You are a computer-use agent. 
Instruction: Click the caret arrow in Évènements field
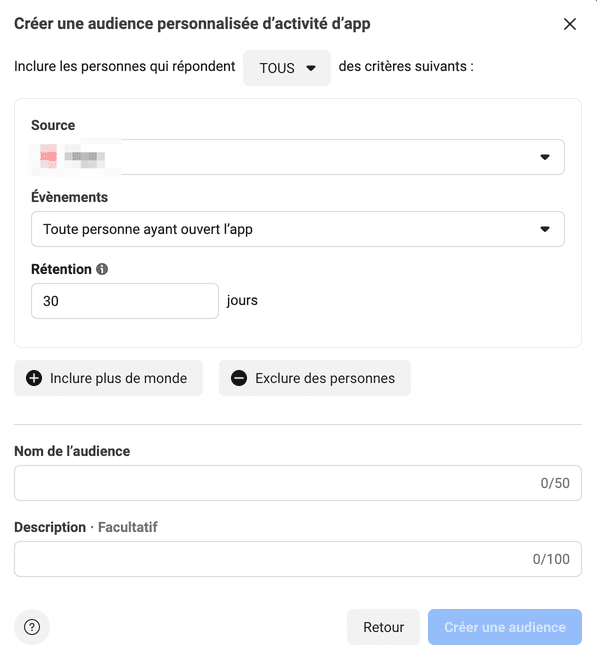pyautogui.click(x=545, y=229)
